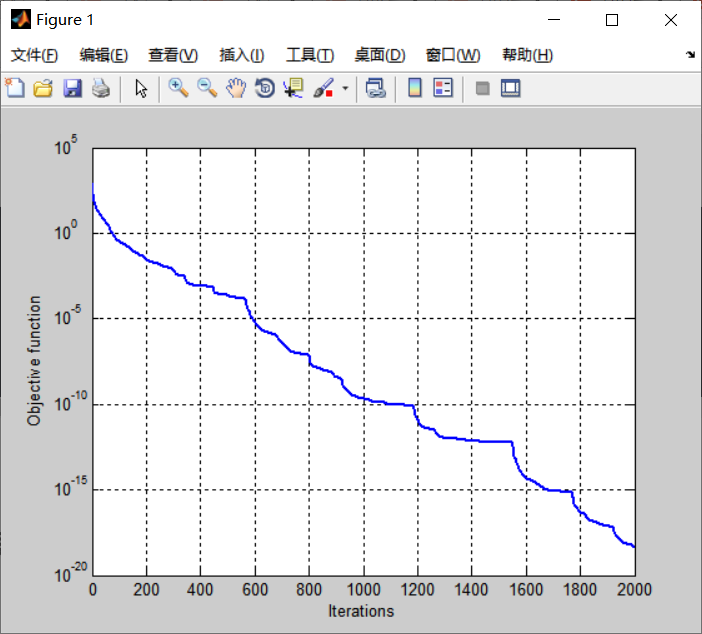Click the x-axis tick label 400
The width and height of the screenshot is (702, 634).
[x=200, y=589]
